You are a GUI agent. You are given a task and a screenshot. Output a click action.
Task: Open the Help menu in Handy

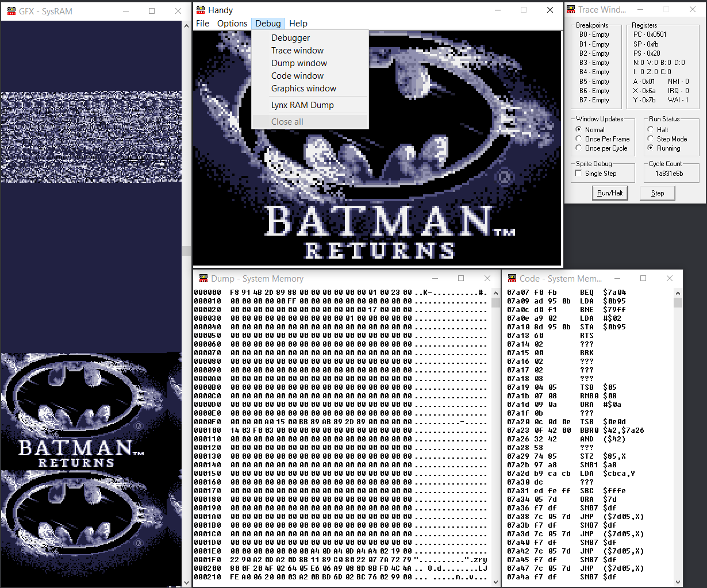298,24
